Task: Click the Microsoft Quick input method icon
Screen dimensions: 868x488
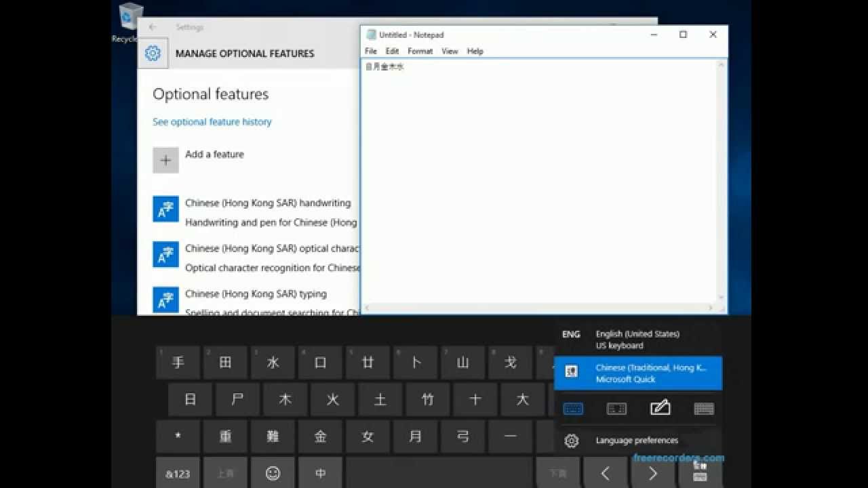Action: pos(572,371)
